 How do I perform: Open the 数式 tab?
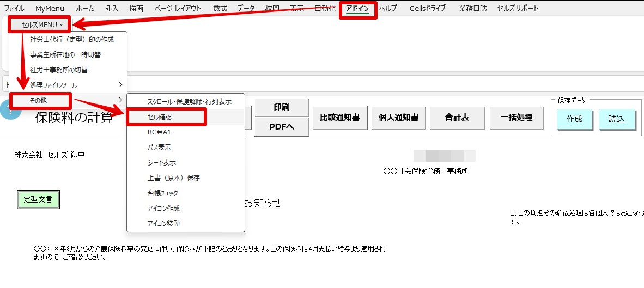[x=220, y=8]
